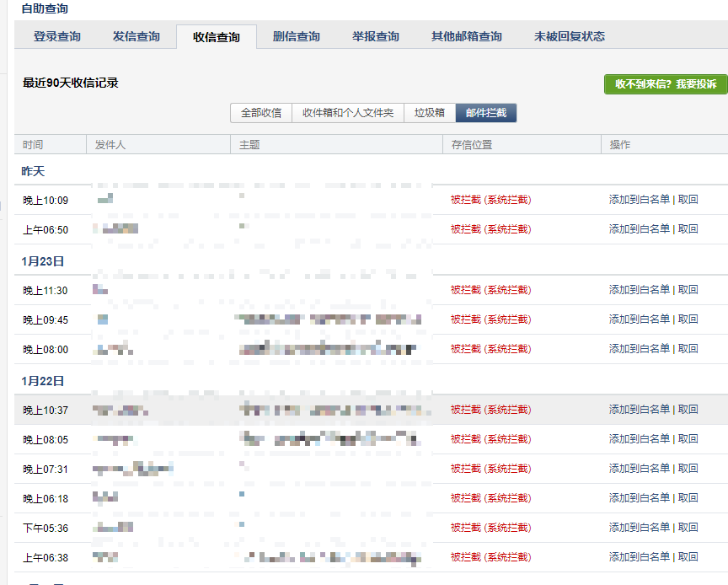This screenshot has width=728, height=585.
Task: Filter by 全部收信
Action: point(261,113)
